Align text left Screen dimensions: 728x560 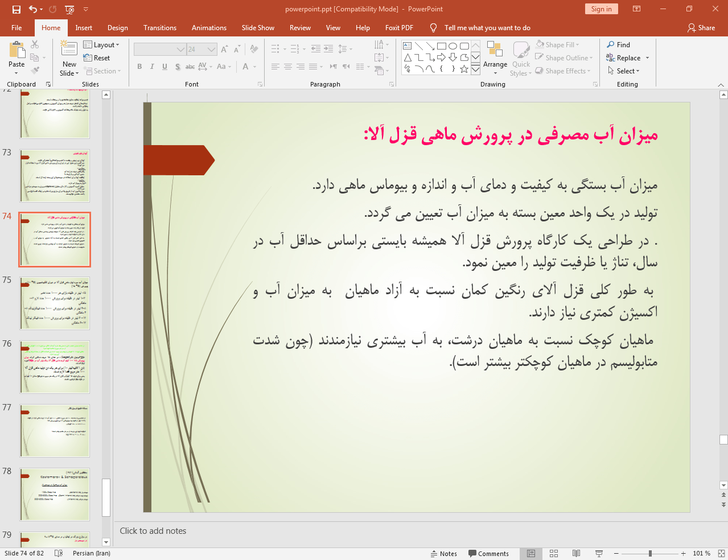[275, 67]
